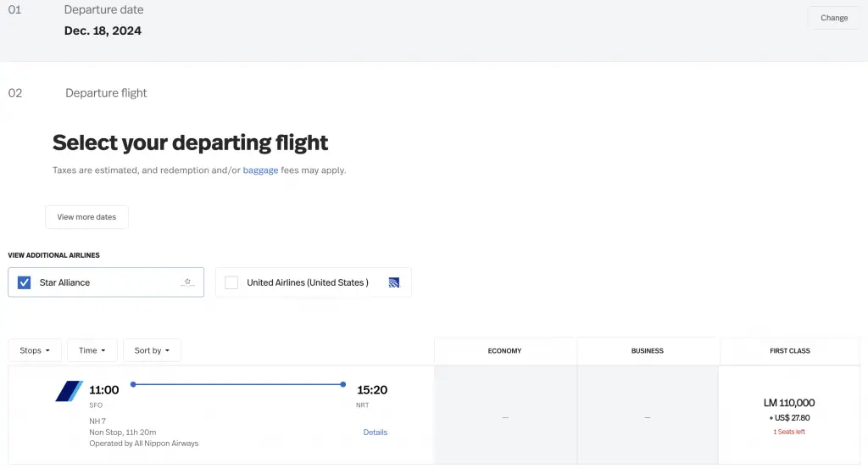Image resolution: width=868 pixels, height=469 pixels.
Task: Click the unavailable Economy fare cell
Action: point(505,416)
